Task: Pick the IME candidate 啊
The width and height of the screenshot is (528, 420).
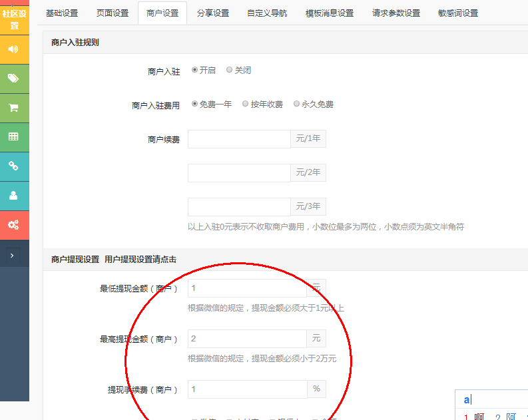Action: [479, 417]
